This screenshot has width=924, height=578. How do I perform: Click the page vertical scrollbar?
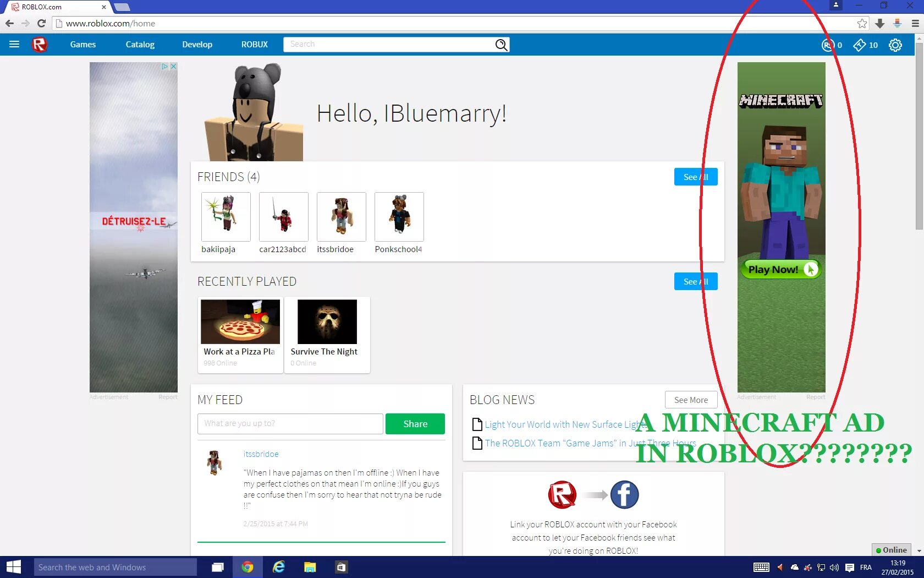coord(919,135)
